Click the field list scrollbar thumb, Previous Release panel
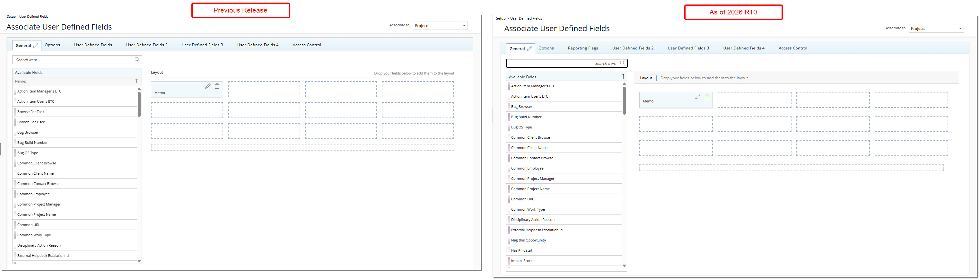 click(139, 104)
